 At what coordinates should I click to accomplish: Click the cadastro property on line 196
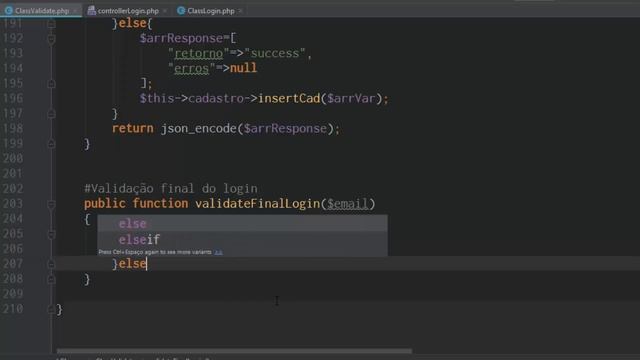coord(216,98)
